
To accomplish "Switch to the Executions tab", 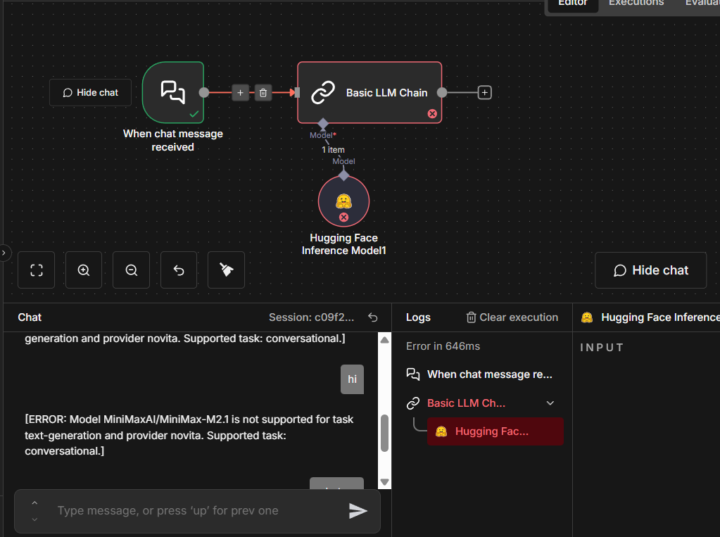I will click(x=636, y=3).
